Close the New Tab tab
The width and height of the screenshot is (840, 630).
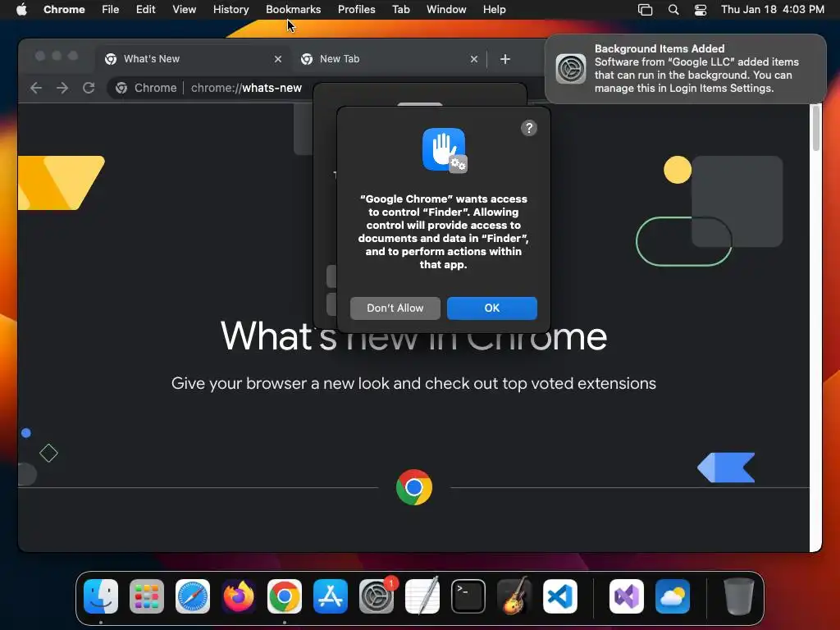pyautogui.click(x=473, y=59)
